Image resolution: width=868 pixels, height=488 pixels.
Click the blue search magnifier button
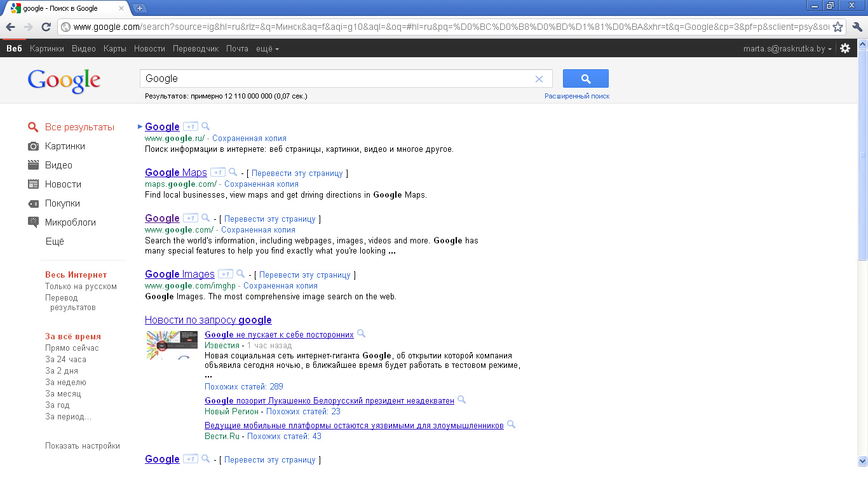tap(585, 79)
